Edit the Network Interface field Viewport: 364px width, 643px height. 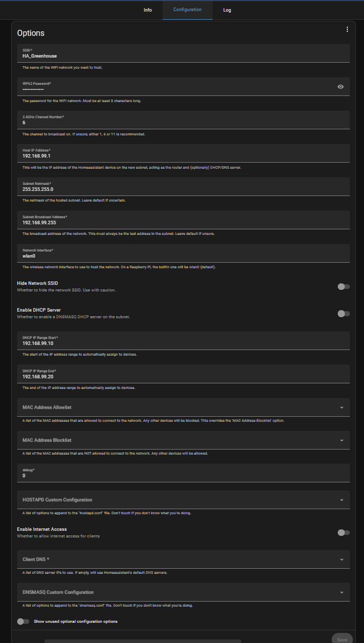point(183,256)
